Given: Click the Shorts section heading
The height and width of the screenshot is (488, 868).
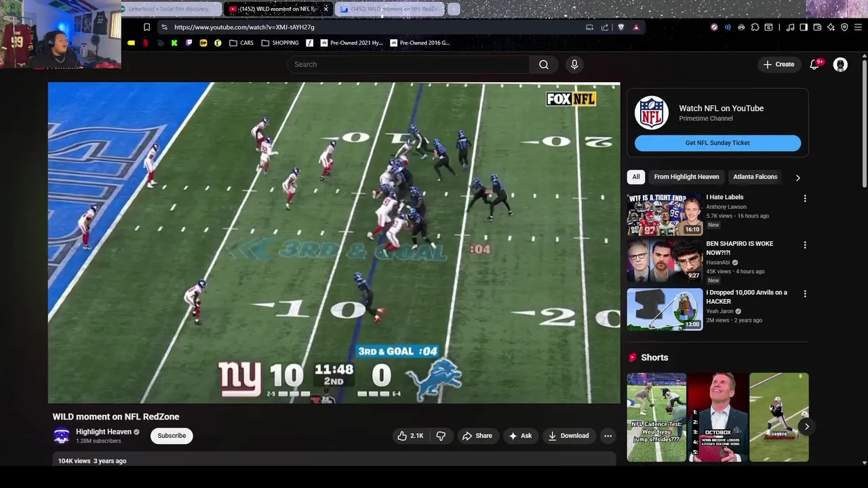Looking at the screenshot, I should (654, 357).
